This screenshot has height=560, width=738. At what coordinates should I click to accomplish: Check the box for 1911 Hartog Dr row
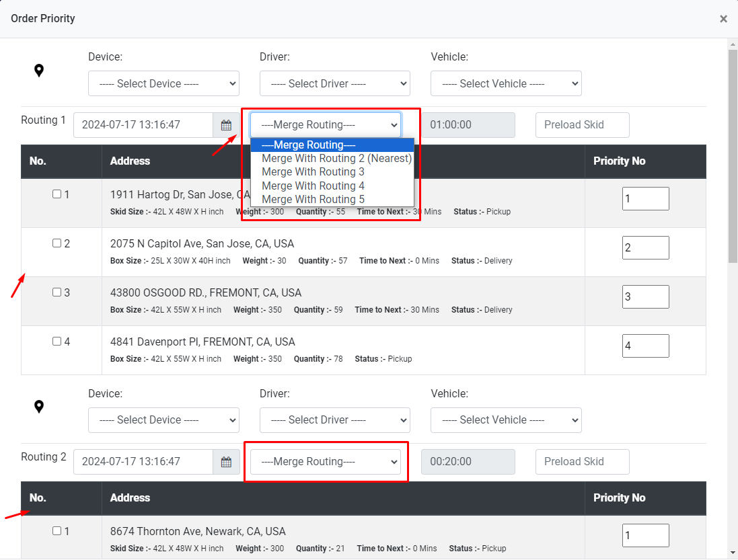tap(57, 194)
